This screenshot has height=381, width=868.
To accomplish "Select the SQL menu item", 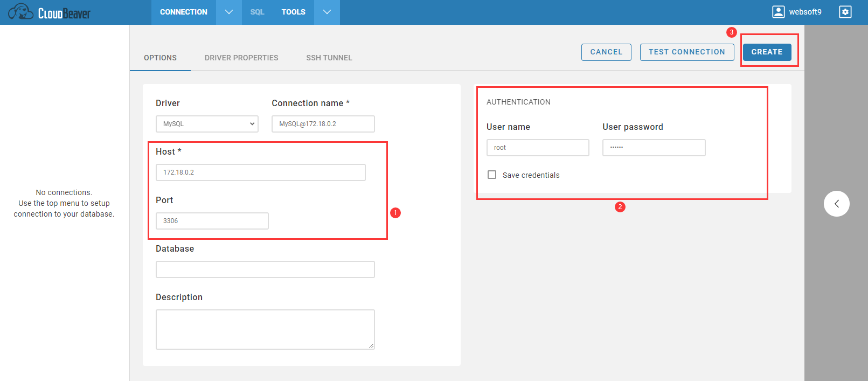I will coord(257,12).
